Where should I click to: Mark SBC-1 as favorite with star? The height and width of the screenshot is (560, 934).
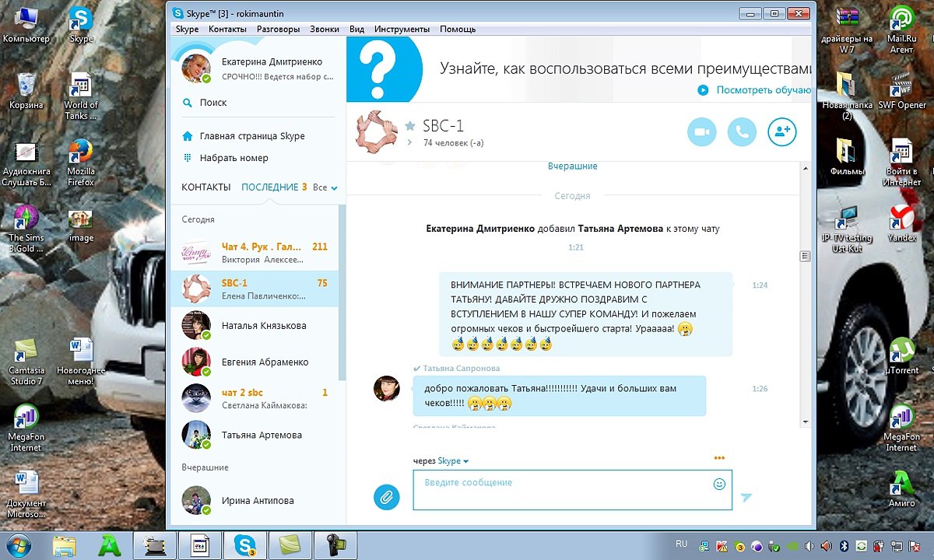(410, 126)
